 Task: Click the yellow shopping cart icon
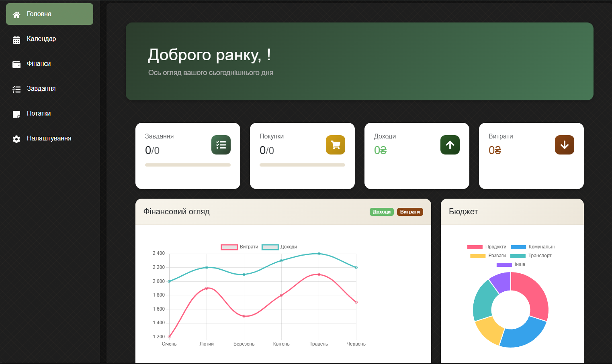pyautogui.click(x=336, y=145)
